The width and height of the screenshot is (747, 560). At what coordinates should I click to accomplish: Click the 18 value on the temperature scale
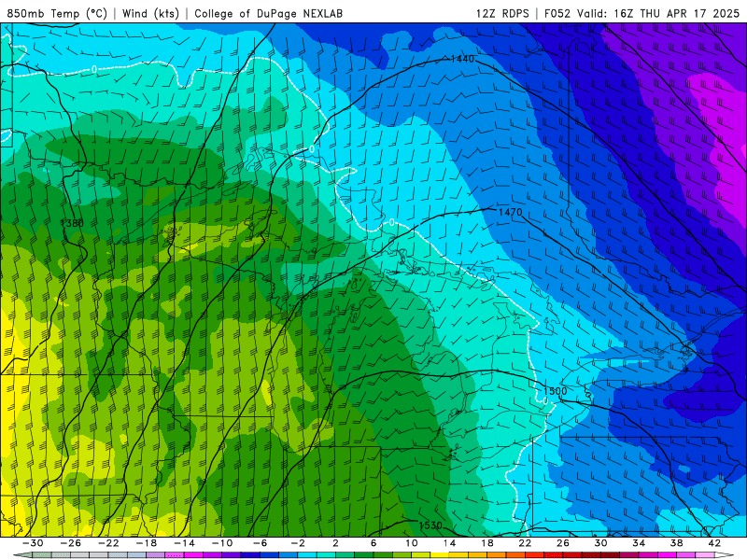coord(486,543)
